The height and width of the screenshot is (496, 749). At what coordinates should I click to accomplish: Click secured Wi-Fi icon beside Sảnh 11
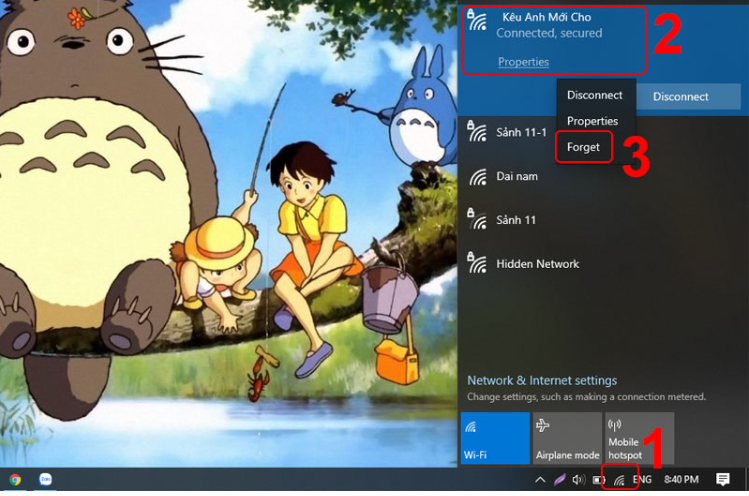[477, 219]
